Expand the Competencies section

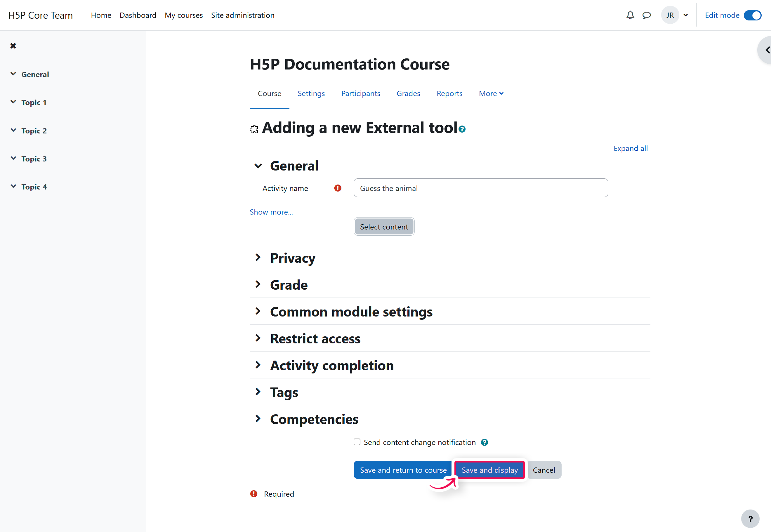pyautogui.click(x=258, y=419)
